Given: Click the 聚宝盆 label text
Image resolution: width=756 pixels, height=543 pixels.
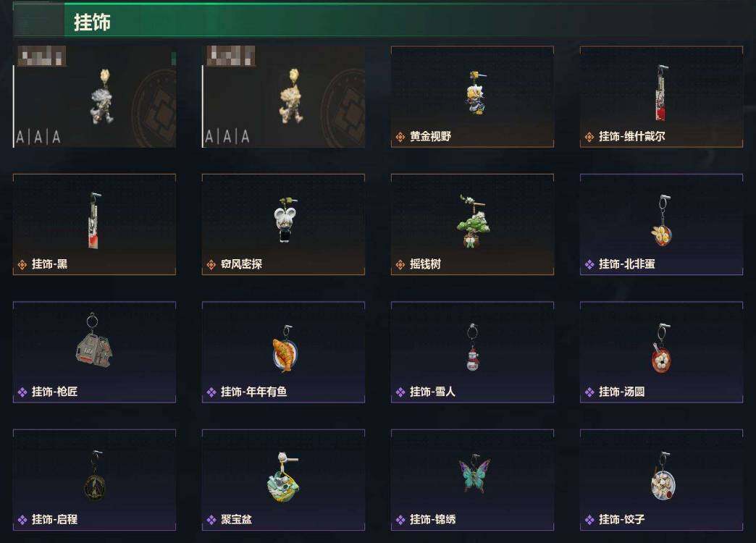Looking at the screenshot, I should [236, 520].
